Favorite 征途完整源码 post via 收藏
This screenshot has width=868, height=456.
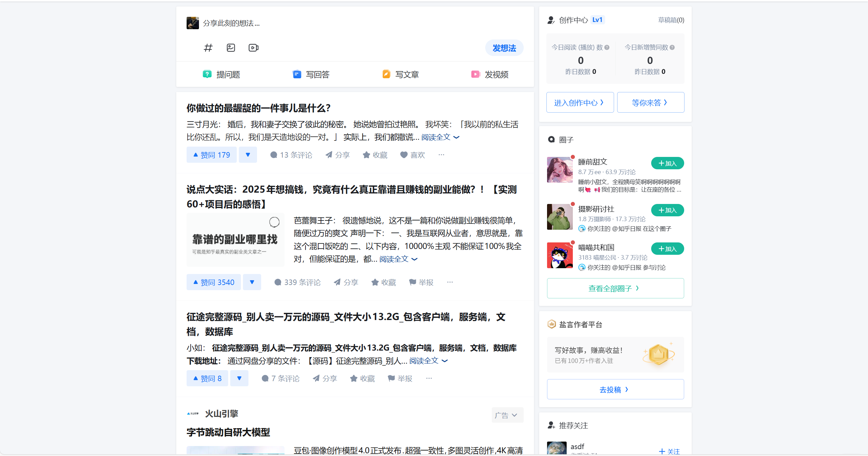tap(362, 378)
